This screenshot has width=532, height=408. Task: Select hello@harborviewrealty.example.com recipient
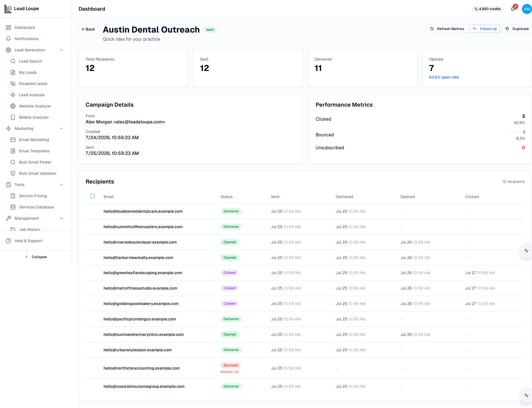[138, 258]
